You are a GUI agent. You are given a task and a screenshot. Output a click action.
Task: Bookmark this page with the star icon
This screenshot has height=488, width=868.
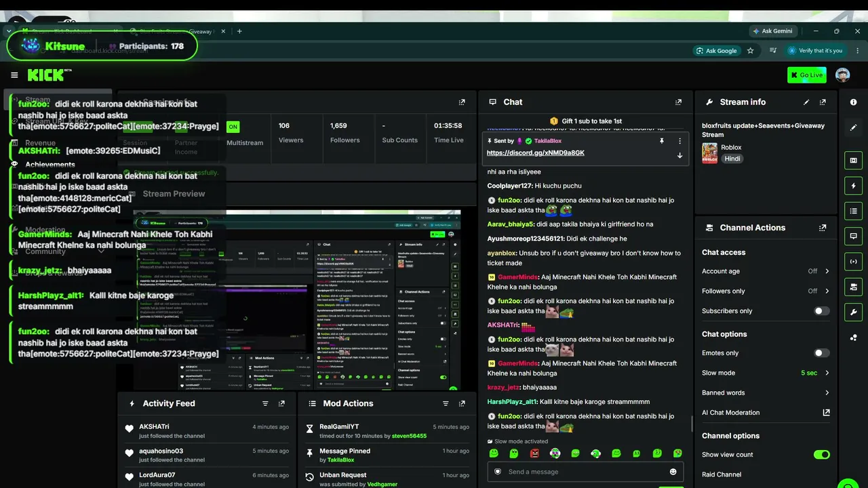(750, 50)
